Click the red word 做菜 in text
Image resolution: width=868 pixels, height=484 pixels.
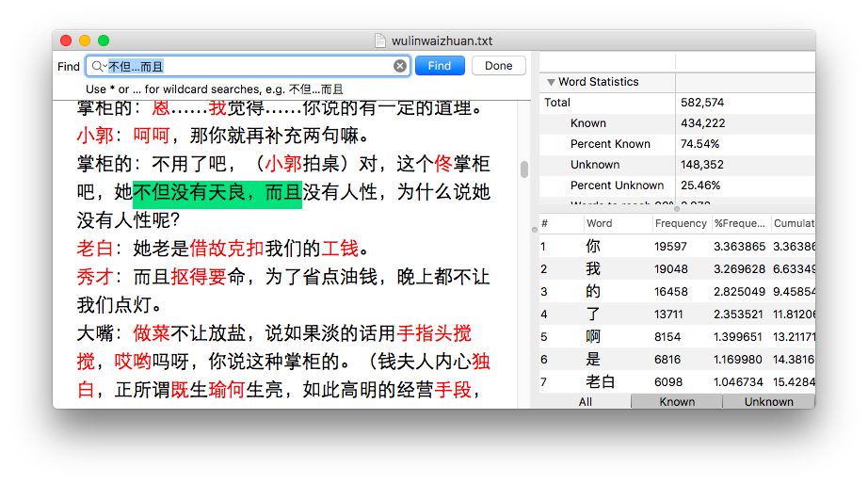[x=152, y=333]
